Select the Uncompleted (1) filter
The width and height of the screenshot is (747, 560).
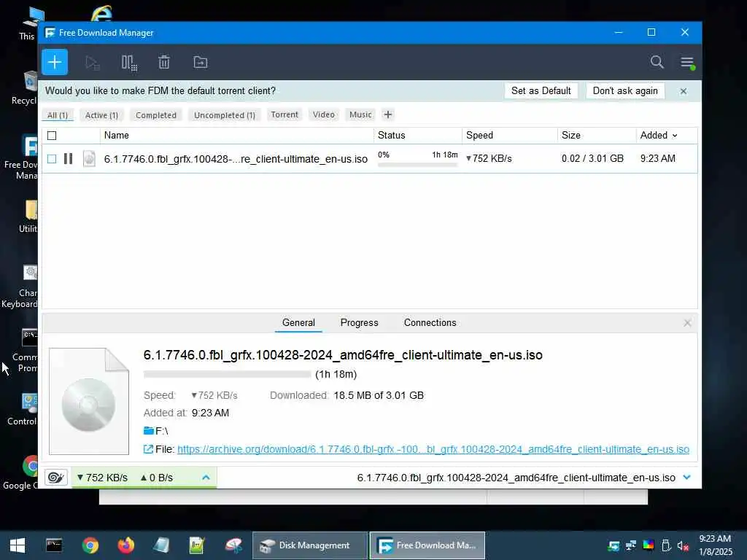(x=225, y=115)
